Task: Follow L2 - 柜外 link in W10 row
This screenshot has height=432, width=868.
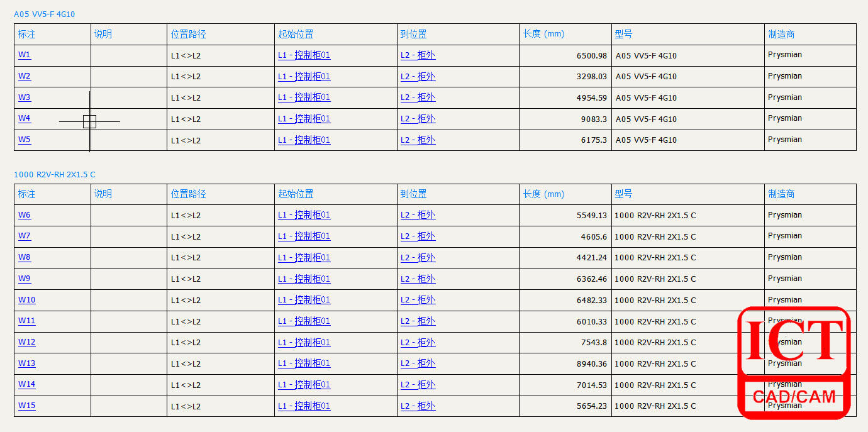Action: 418,300
